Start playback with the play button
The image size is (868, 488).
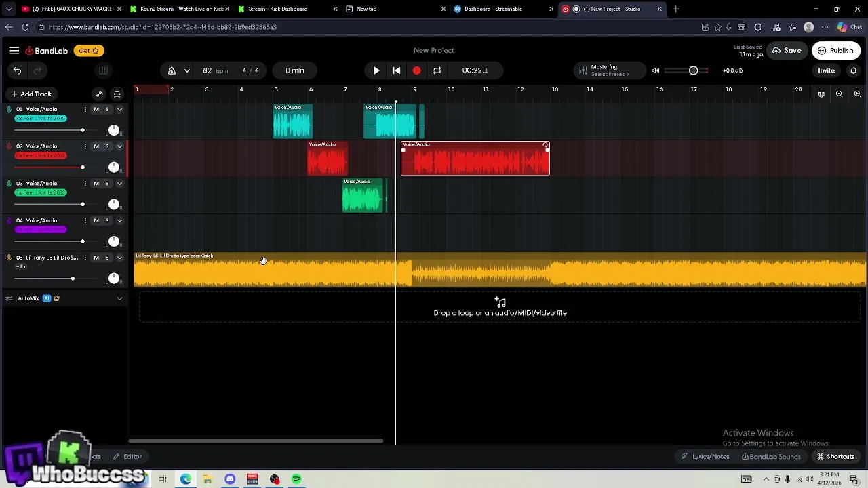tap(376, 70)
